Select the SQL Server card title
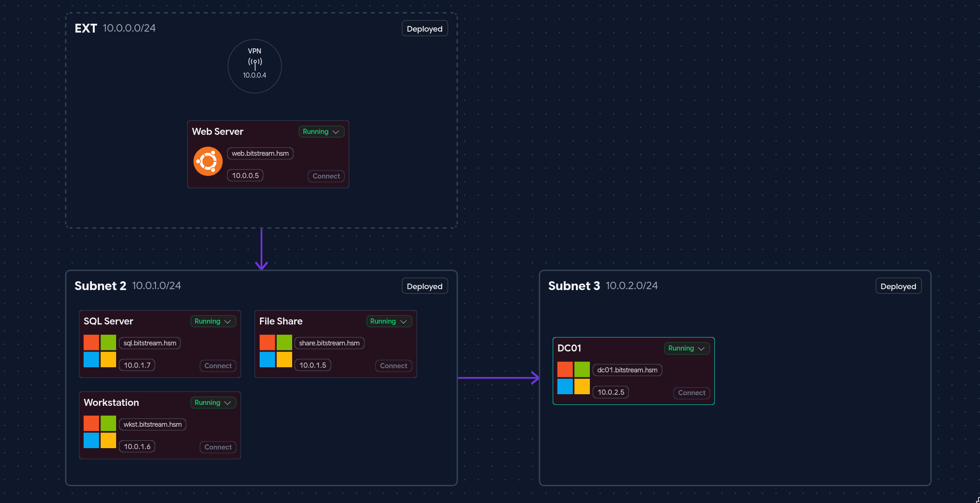 (108, 321)
